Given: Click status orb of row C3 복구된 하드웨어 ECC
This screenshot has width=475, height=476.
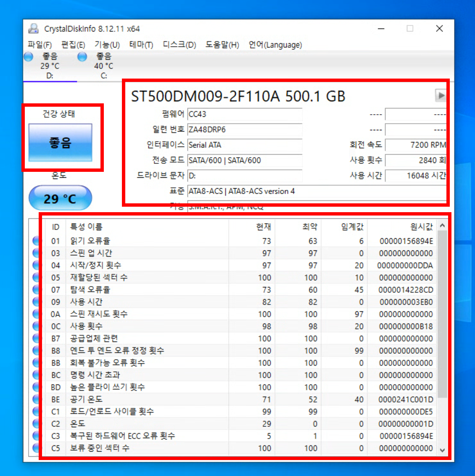Looking at the screenshot, I should pos(36,436).
